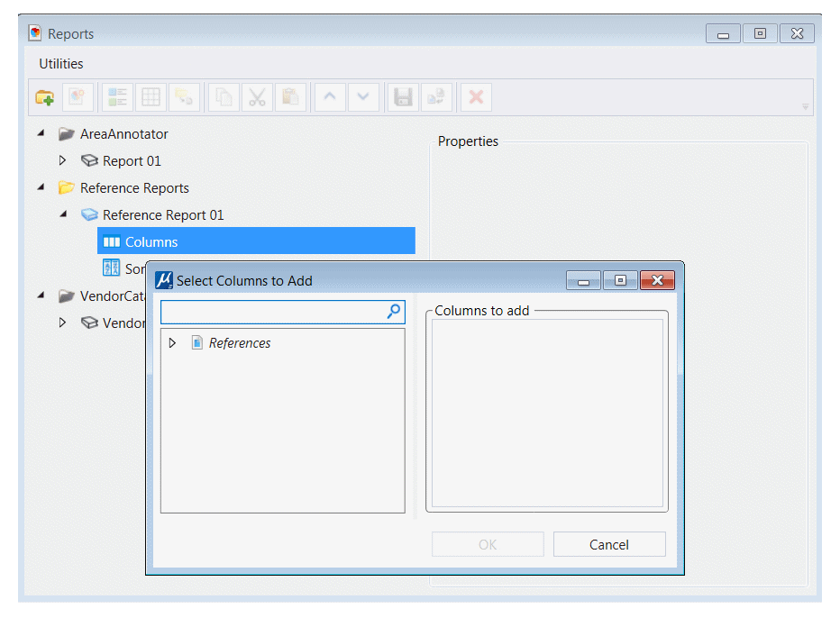Click the Cancel button
Viewport: 840px width, 618px height.
click(x=609, y=544)
